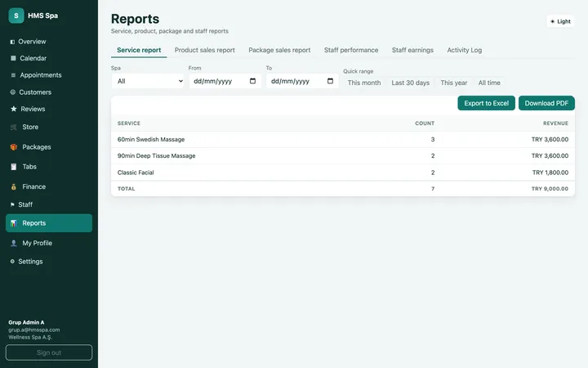Click the COUNT column header

point(425,123)
